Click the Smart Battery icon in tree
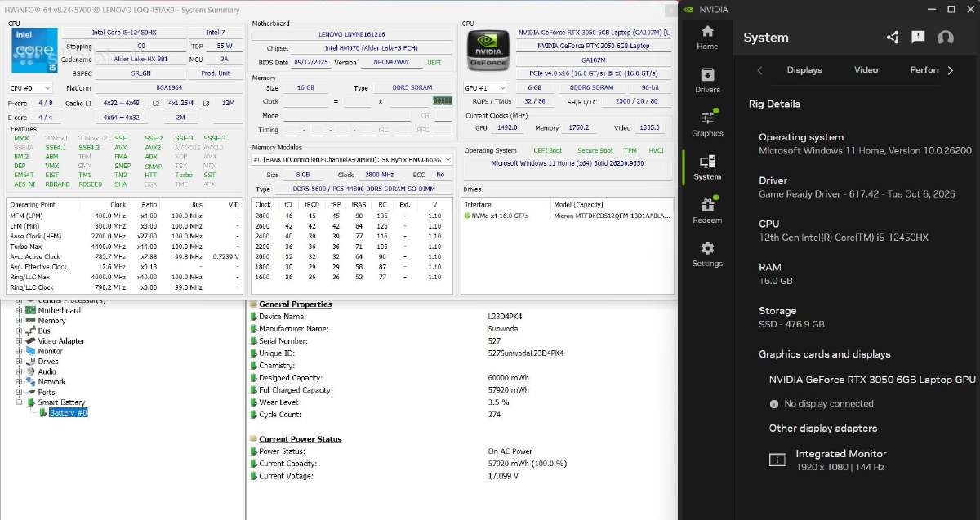 [x=30, y=402]
